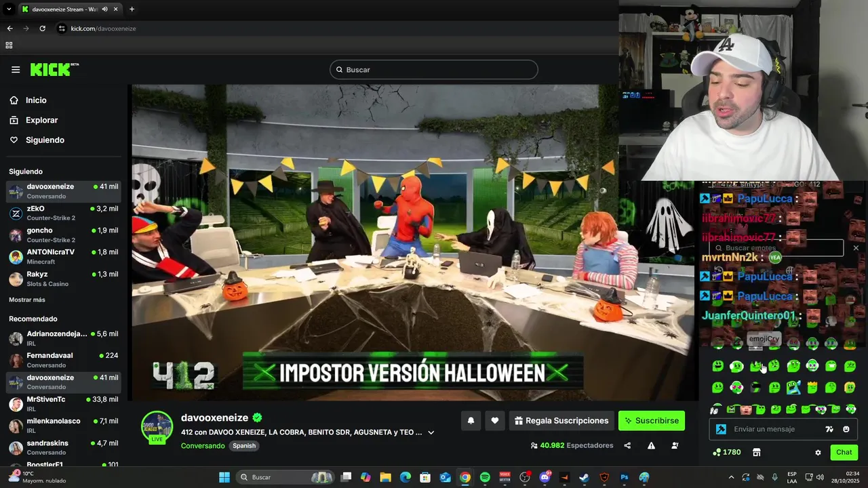This screenshot has height=488, width=868.
Task: Show hidden system tray icons chevron
Action: pos(731,477)
